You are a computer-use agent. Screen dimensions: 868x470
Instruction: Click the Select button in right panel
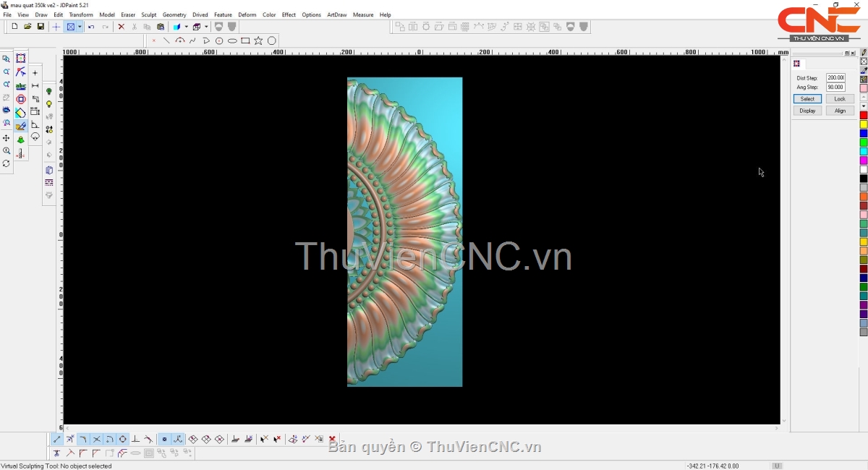807,98
